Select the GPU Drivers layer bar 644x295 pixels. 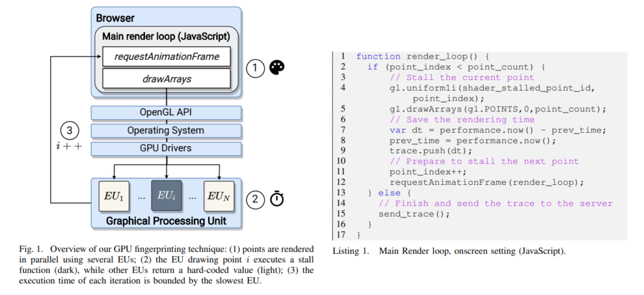coord(166,148)
